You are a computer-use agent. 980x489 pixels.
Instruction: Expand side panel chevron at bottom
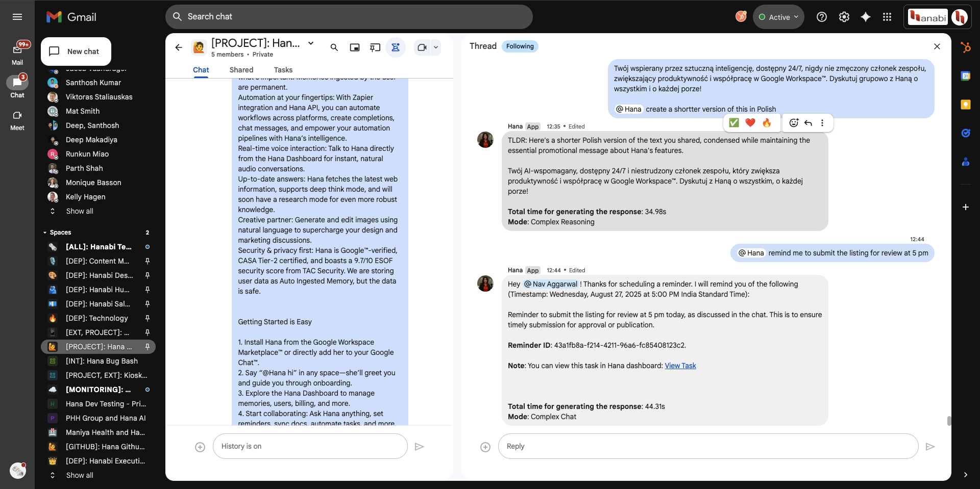966,475
